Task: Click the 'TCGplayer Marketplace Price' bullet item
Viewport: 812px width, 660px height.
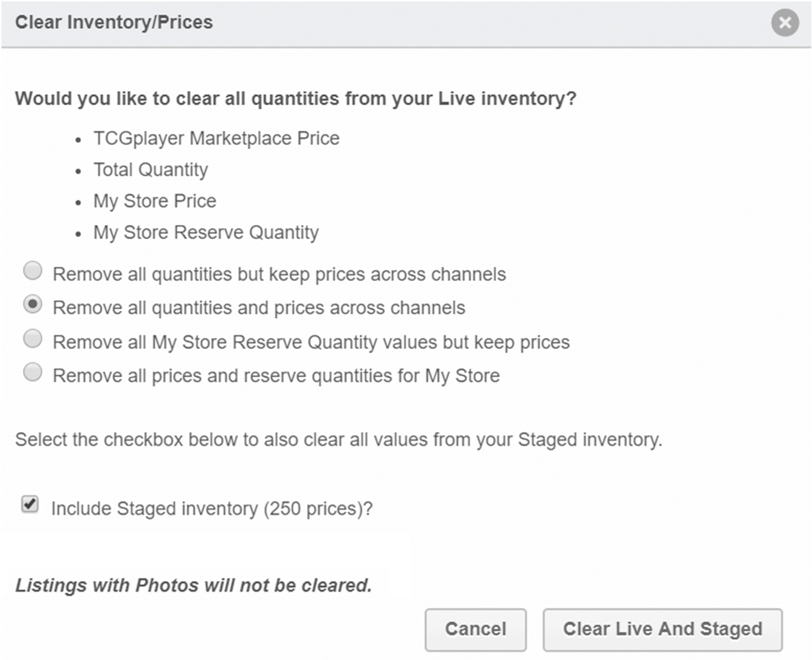Action: click(217, 138)
